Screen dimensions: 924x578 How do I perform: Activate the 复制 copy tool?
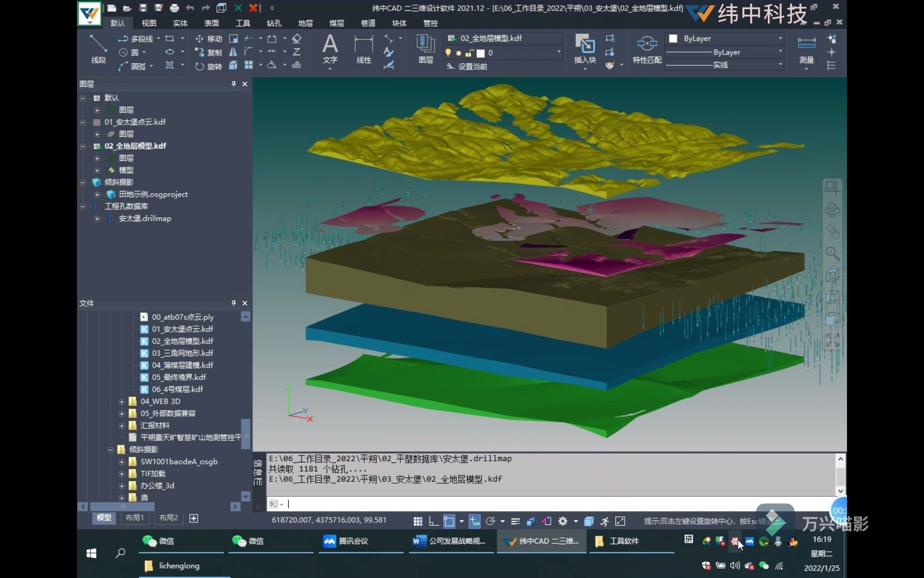[209, 52]
